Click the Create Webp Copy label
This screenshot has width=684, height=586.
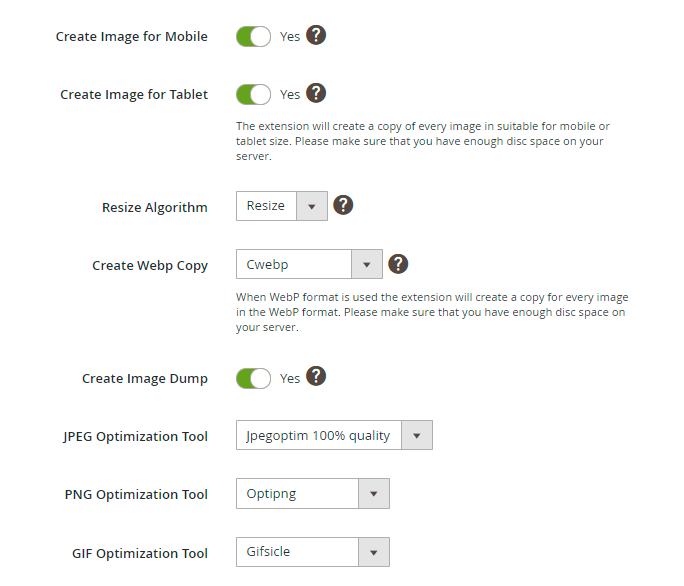(150, 266)
